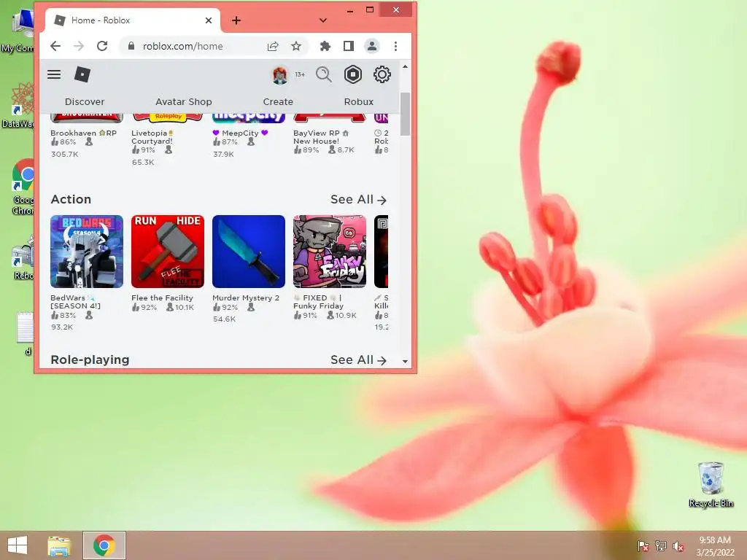Open tab search dropdown chevron
747x560 pixels.
tap(323, 20)
